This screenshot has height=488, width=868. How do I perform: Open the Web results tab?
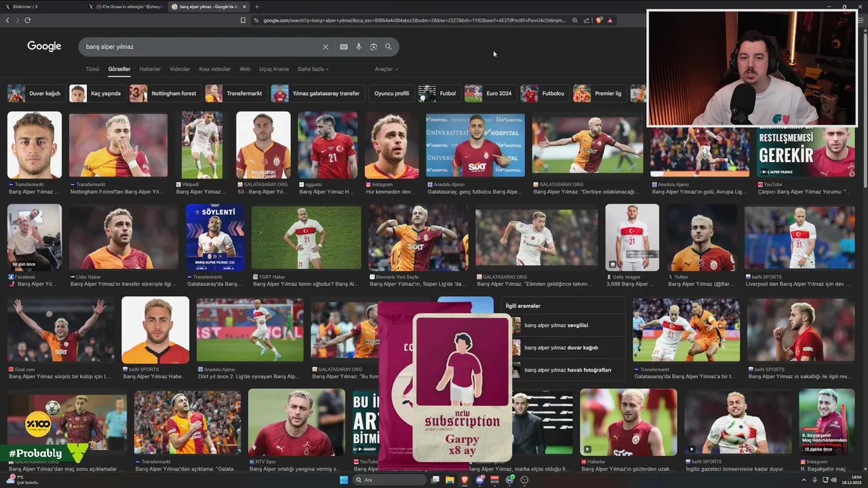[x=245, y=69]
